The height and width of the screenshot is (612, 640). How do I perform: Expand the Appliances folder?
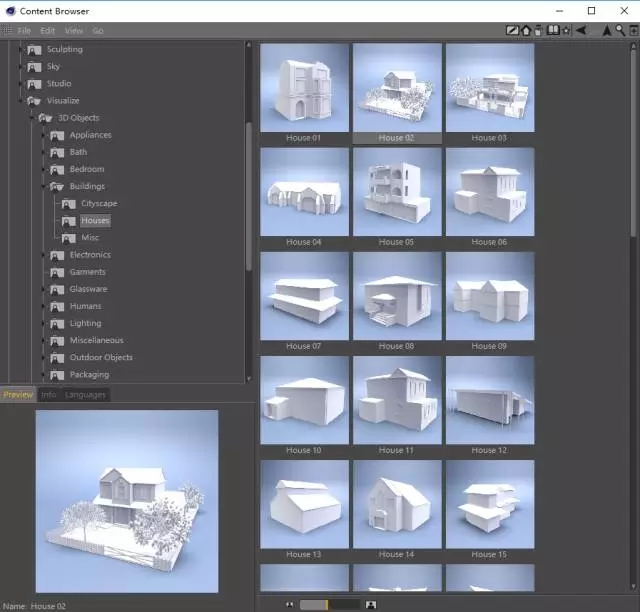click(x=45, y=135)
